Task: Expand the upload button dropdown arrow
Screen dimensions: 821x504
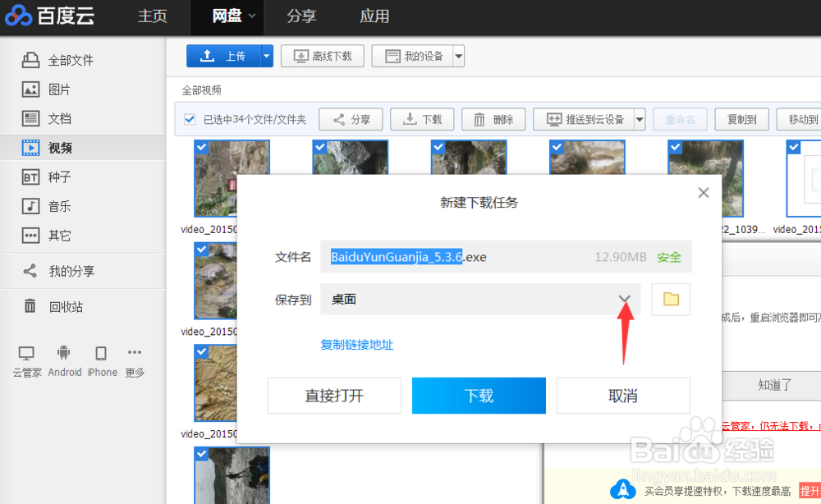Action: 267,56
